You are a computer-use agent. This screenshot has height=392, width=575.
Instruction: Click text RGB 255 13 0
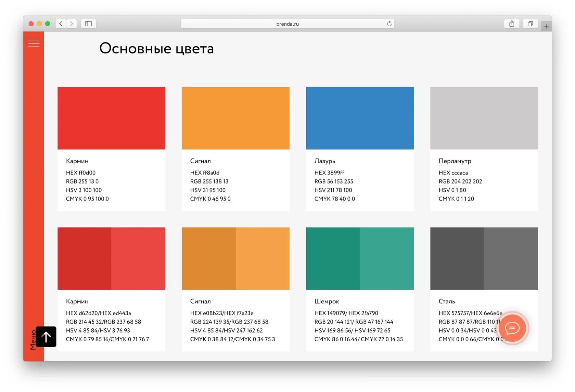pyautogui.click(x=82, y=181)
